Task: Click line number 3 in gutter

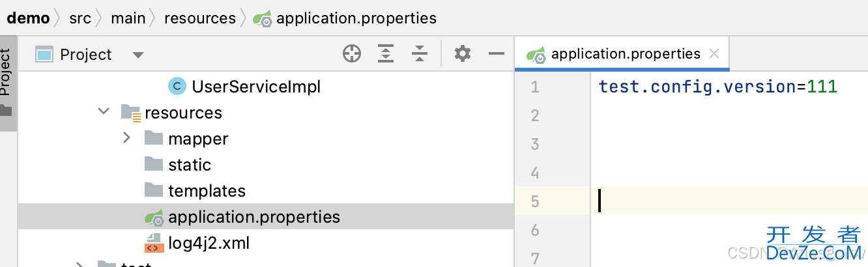Action: click(x=535, y=144)
